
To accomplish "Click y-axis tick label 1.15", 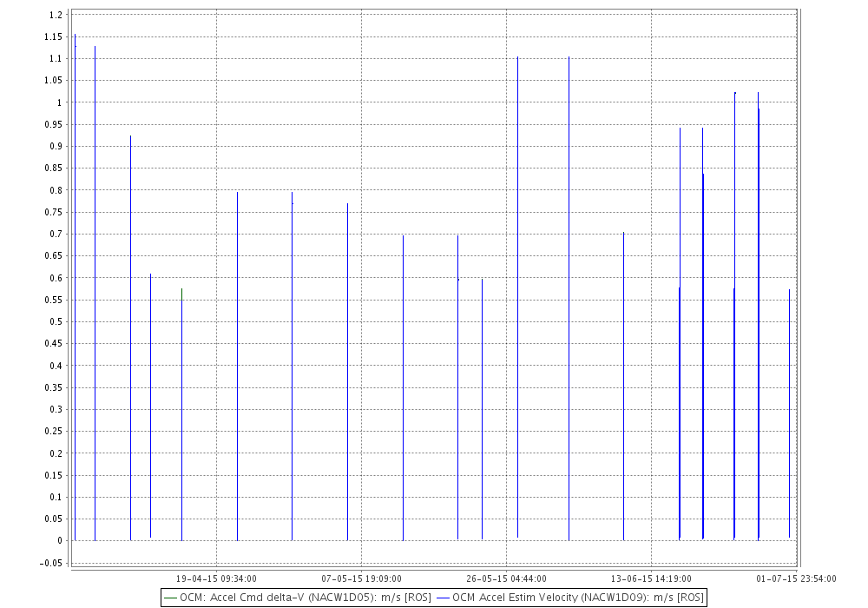I will [x=54, y=37].
